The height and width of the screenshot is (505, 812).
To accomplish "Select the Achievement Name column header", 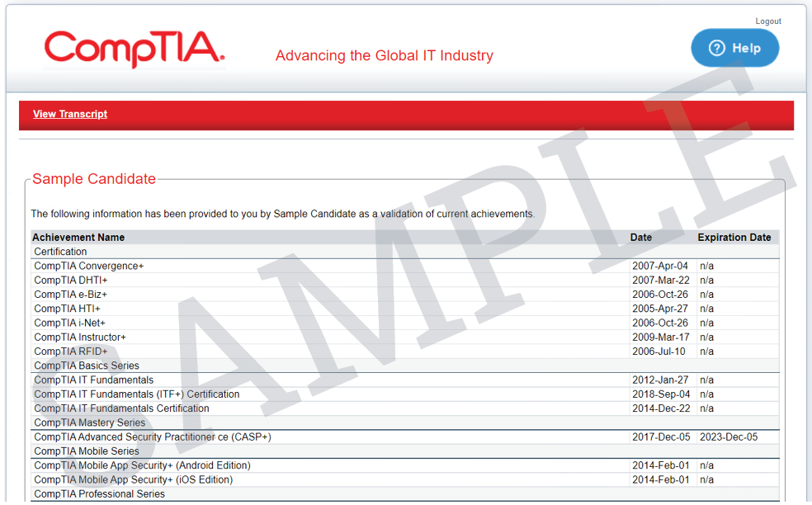I will 78,237.
